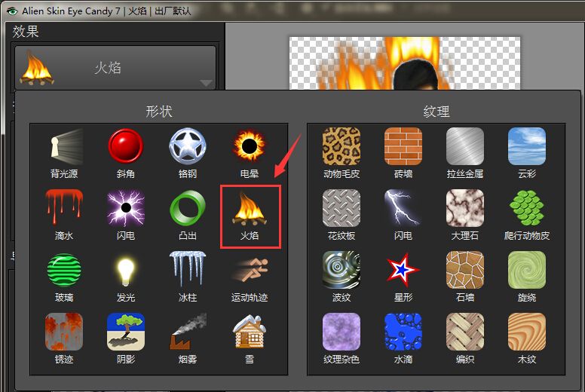Pick the 纹理杂色 texture noise effect
Image resolution: width=585 pixels, height=392 pixels.
point(342,338)
